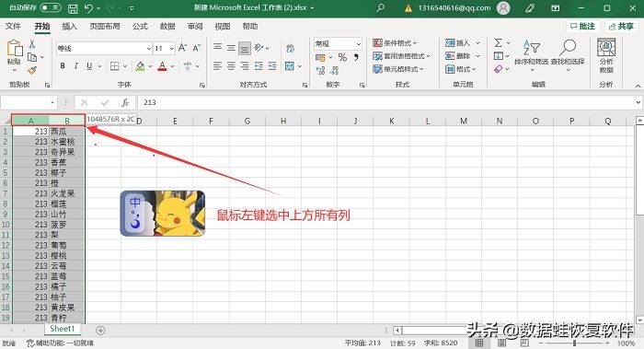Increase font size with larger A icon
Screen dimensions: 644x349
[x=183, y=48]
